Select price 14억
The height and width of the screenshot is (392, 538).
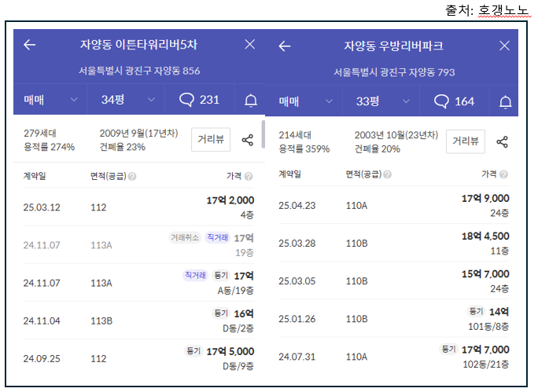tap(499, 311)
